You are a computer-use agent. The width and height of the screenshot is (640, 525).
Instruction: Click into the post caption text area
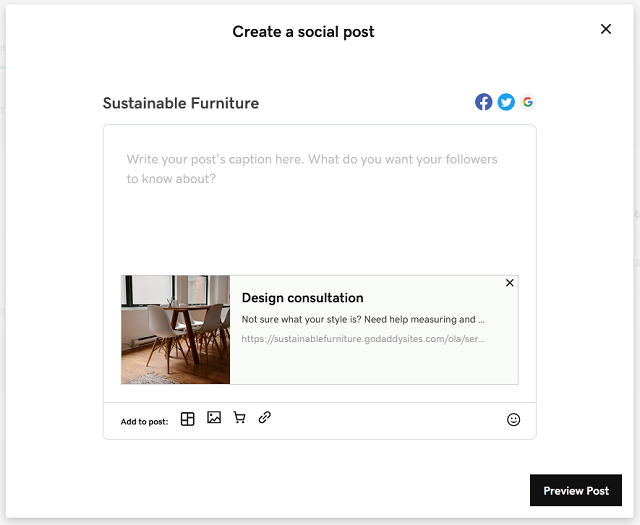tap(319, 210)
